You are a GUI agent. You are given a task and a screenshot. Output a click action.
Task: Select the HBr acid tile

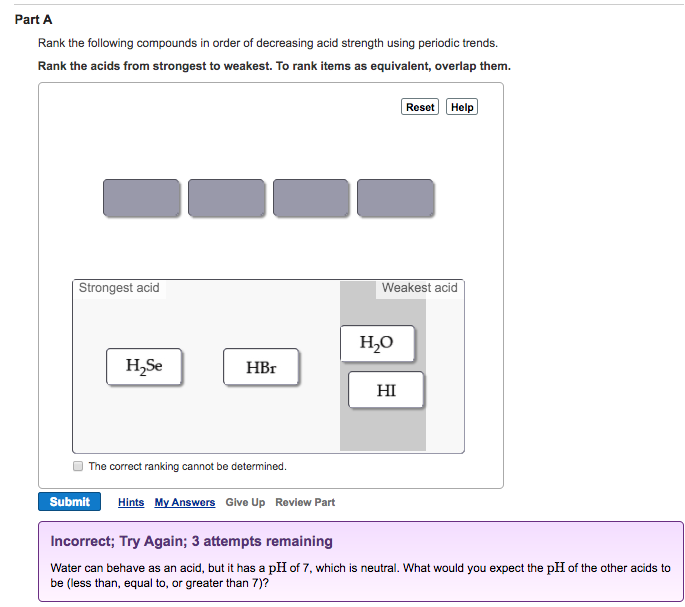click(260, 367)
